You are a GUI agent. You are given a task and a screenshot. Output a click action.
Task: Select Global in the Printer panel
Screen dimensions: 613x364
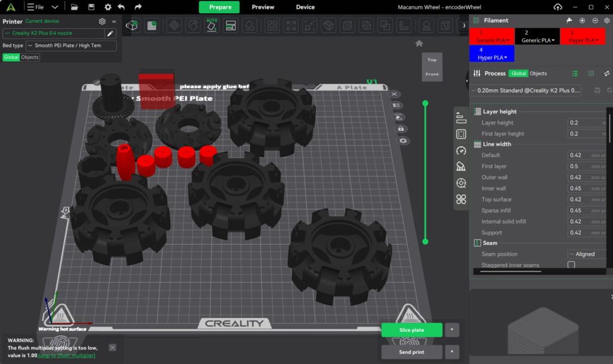click(11, 57)
